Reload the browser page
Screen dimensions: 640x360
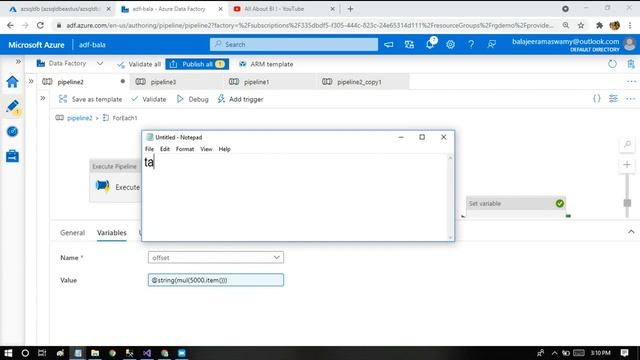[x=40, y=25]
